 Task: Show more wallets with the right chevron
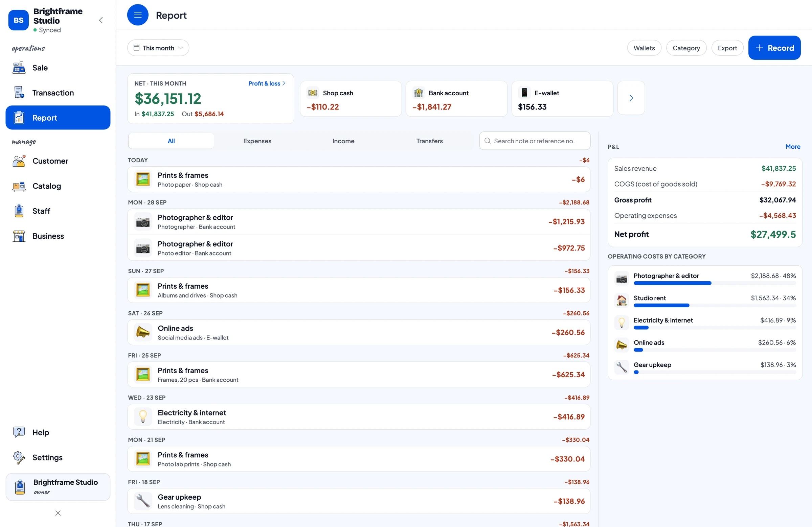pyautogui.click(x=631, y=98)
